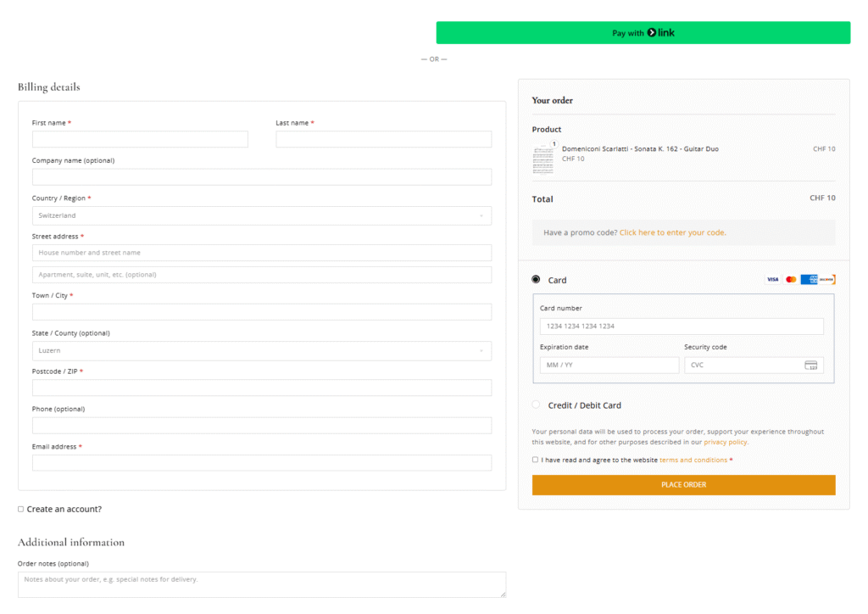Open the Country / Region dropdown

tap(261, 216)
